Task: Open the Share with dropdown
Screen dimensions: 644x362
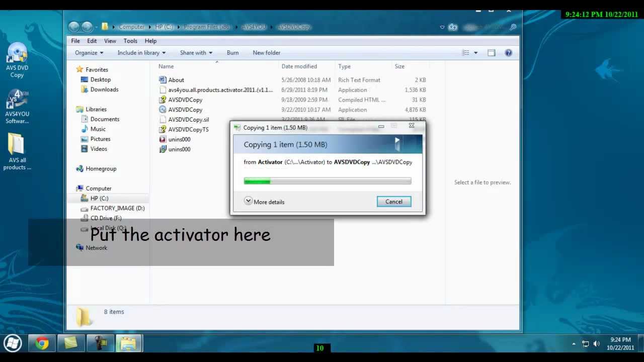Action: click(196, 53)
